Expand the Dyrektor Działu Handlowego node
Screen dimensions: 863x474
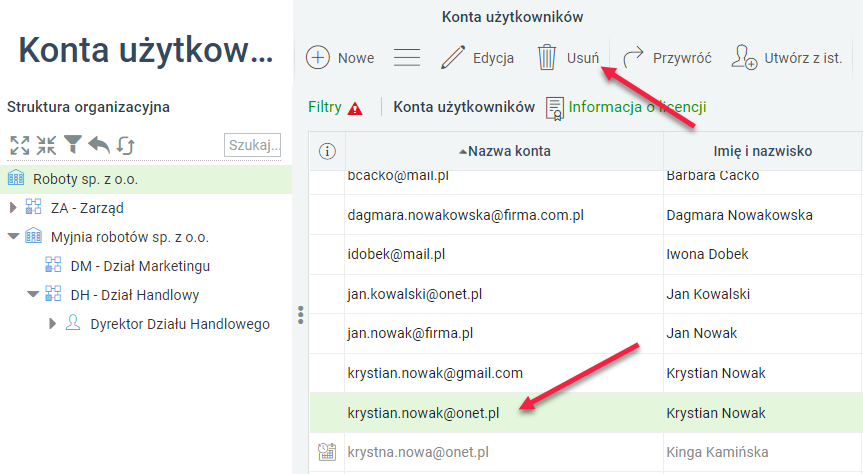pos(52,324)
